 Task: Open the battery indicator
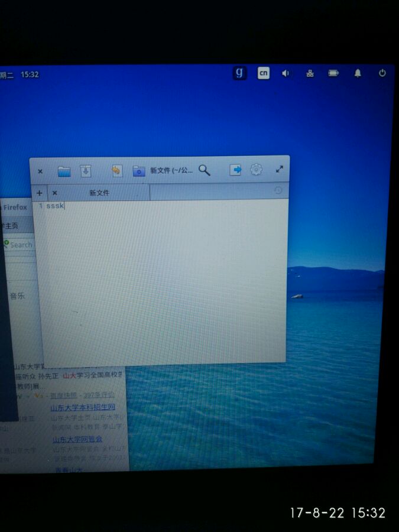[333, 73]
